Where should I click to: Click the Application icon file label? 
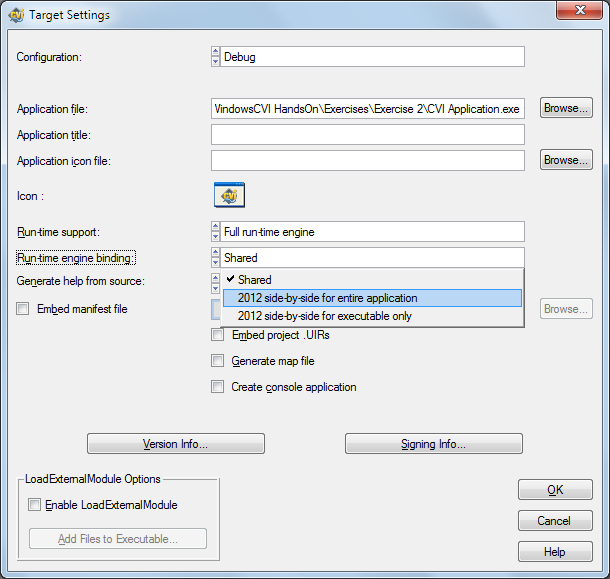click(x=64, y=161)
